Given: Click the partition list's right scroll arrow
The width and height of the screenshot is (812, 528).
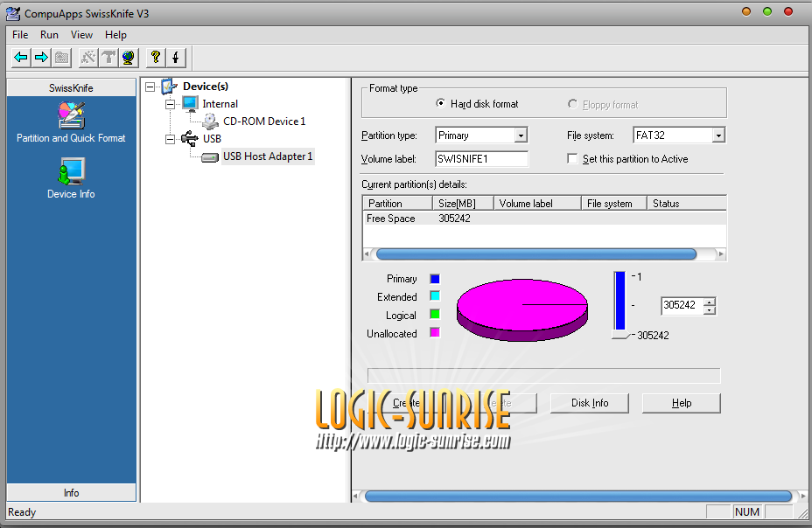Looking at the screenshot, I should pos(721,254).
